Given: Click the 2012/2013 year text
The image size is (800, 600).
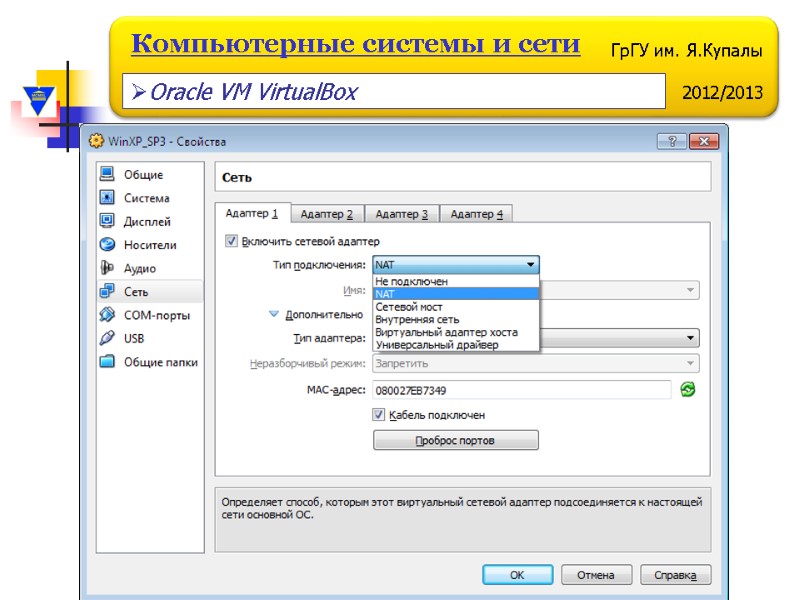Looking at the screenshot, I should (722, 92).
